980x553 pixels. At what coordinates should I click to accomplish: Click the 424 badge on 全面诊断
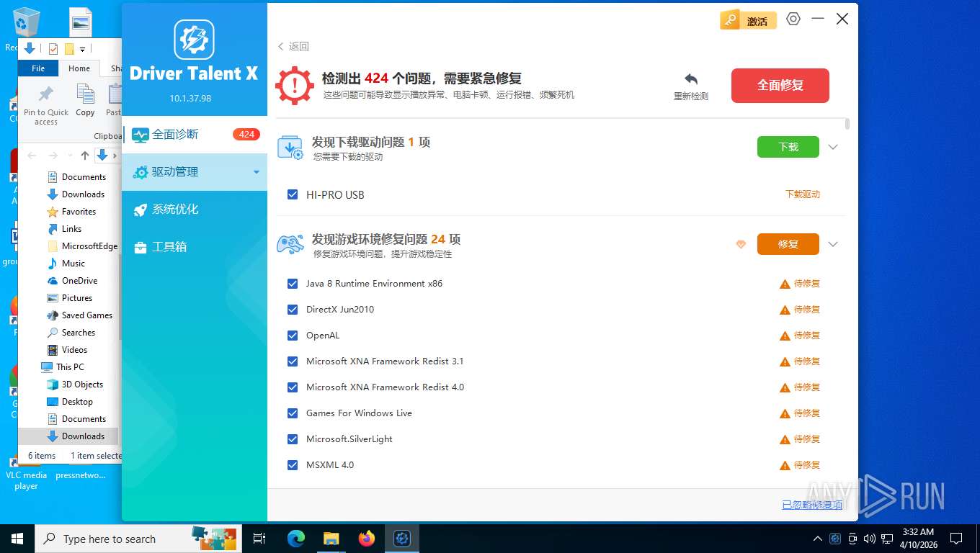point(246,134)
